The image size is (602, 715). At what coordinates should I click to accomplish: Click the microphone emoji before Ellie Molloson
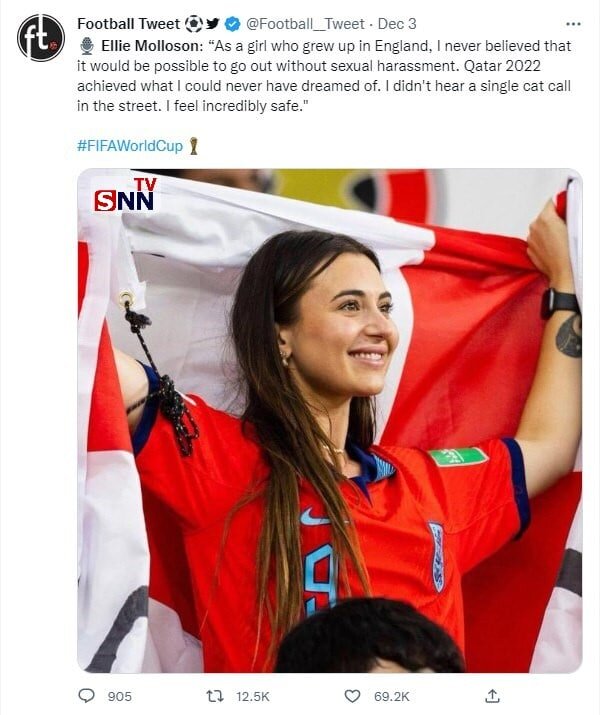pyautogui.click(x=86, y=46)
